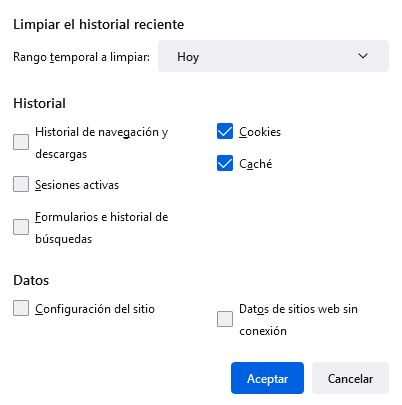Click the Configuración del sitio label text
This screenshot has height=405, width=402.
(x=95, y=309)
